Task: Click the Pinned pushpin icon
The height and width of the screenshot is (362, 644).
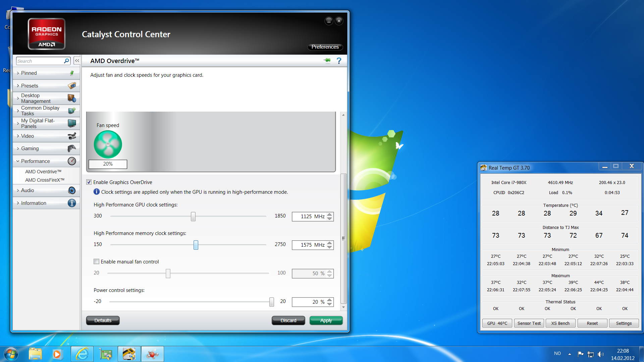Action: (x=72, y=73)
